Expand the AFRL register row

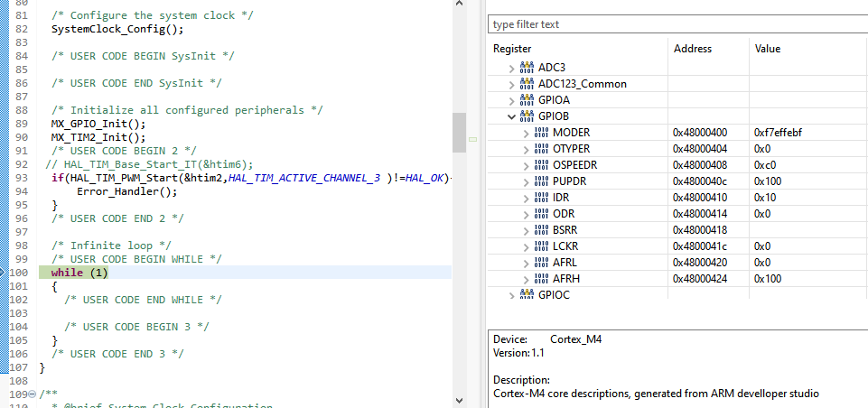(526, 263)
